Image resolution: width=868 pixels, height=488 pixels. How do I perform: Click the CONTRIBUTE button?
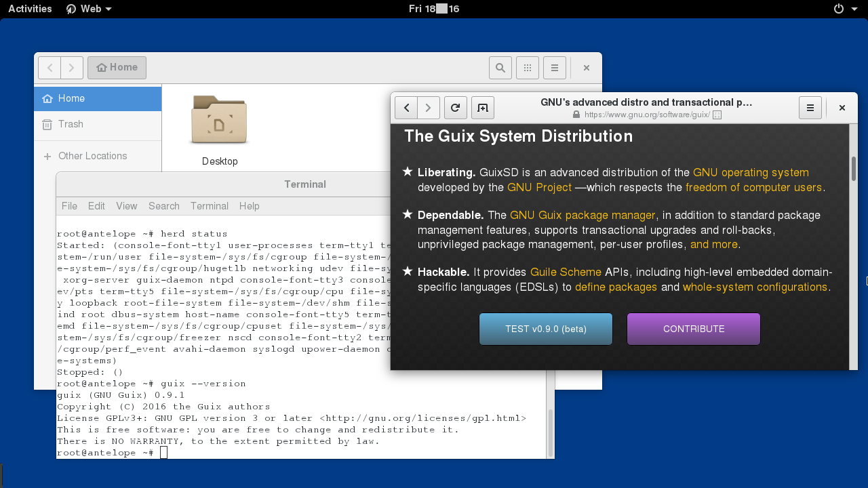(694, 329)
